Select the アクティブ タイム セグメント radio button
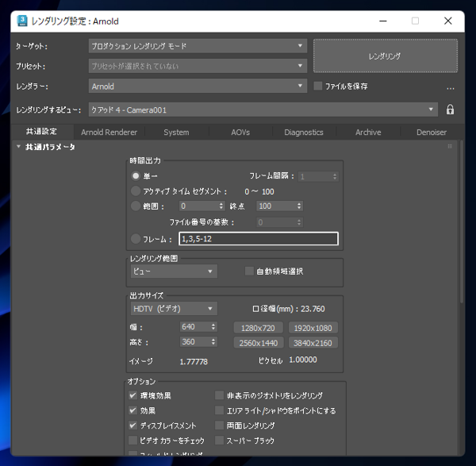This screenshot has height=466, width=476. (136, 191)
